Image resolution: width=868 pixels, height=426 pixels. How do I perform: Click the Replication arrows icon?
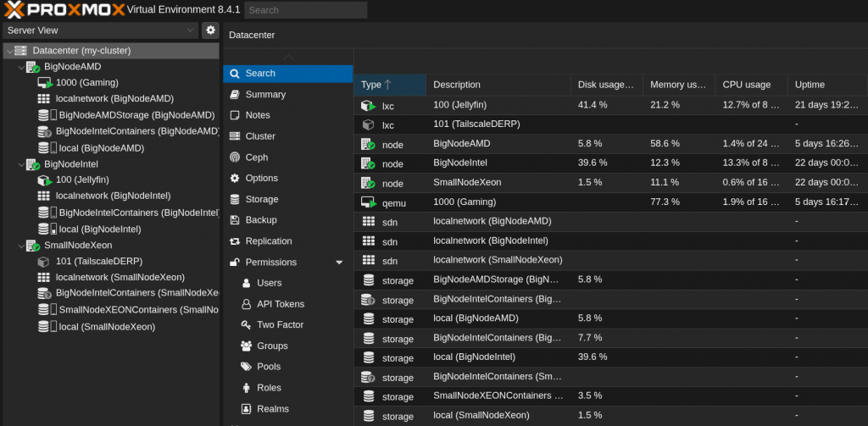coord(235,241)
